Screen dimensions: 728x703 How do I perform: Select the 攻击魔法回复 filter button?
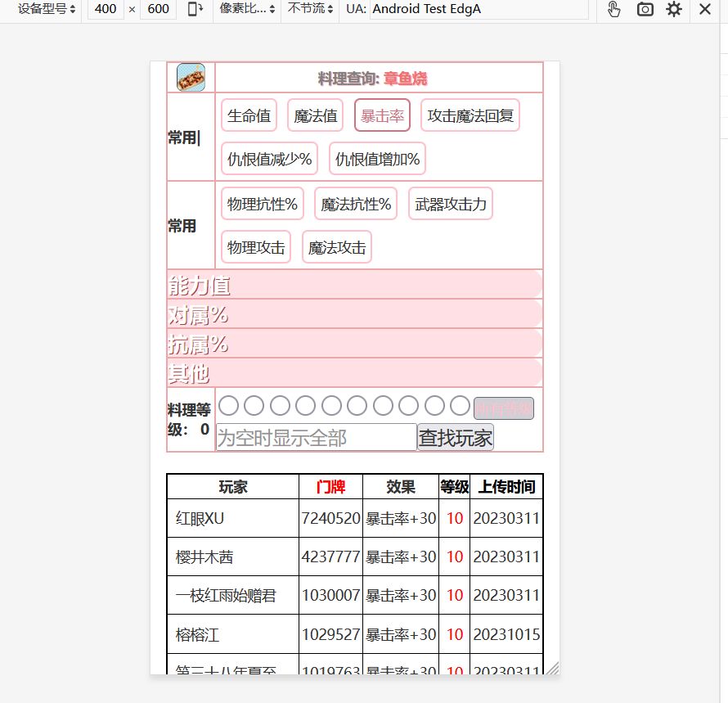click(470, 115)
